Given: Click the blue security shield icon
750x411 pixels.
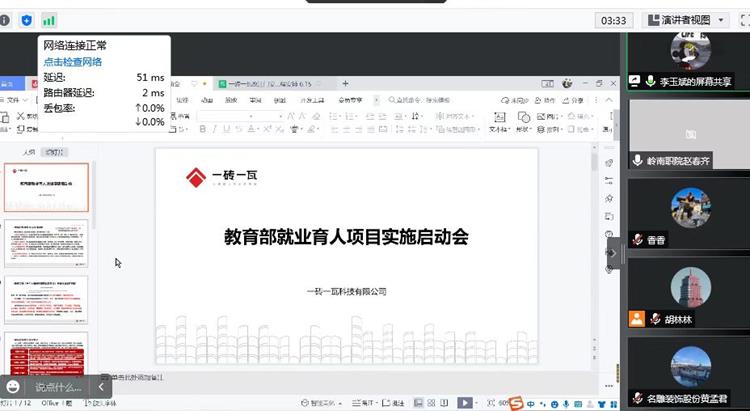Looking at the screenshot, I should 27,20.
